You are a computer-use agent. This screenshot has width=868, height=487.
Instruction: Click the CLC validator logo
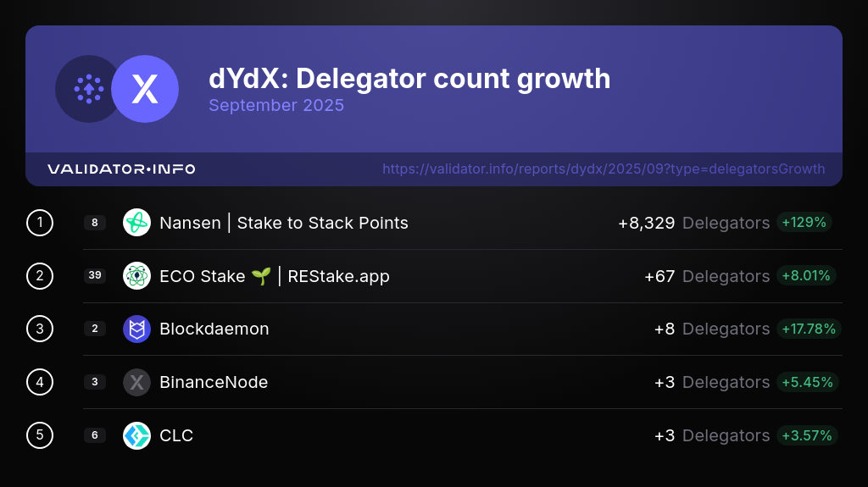coord(136,435)
